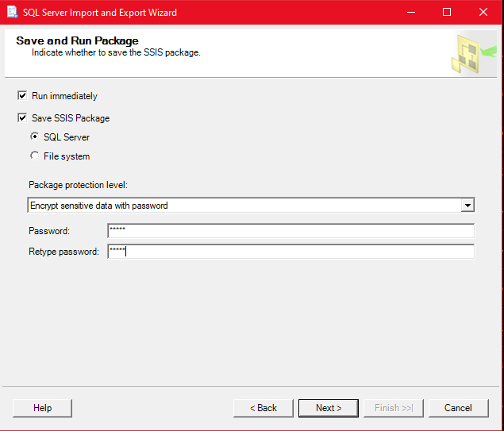Image resolution: width=504 pixels, height=431 pixels.
Task: Minimize the wizard window
Action: click(411, 12)
